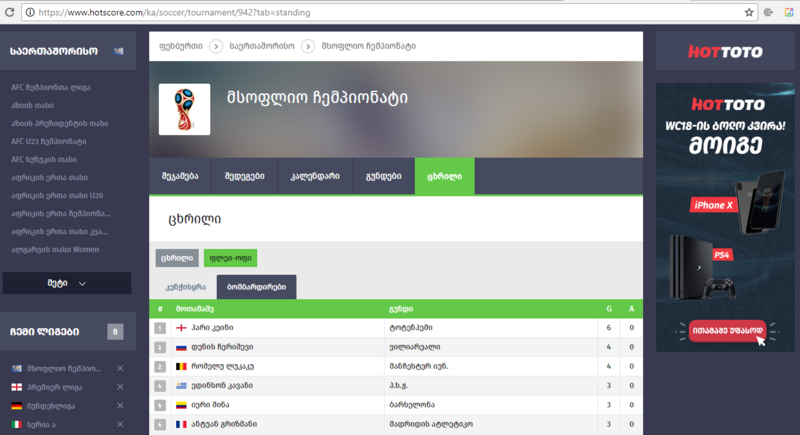Open ალგარვეს თასი Women in the sidebar
The image size is (800, 435).
(55, 249)
